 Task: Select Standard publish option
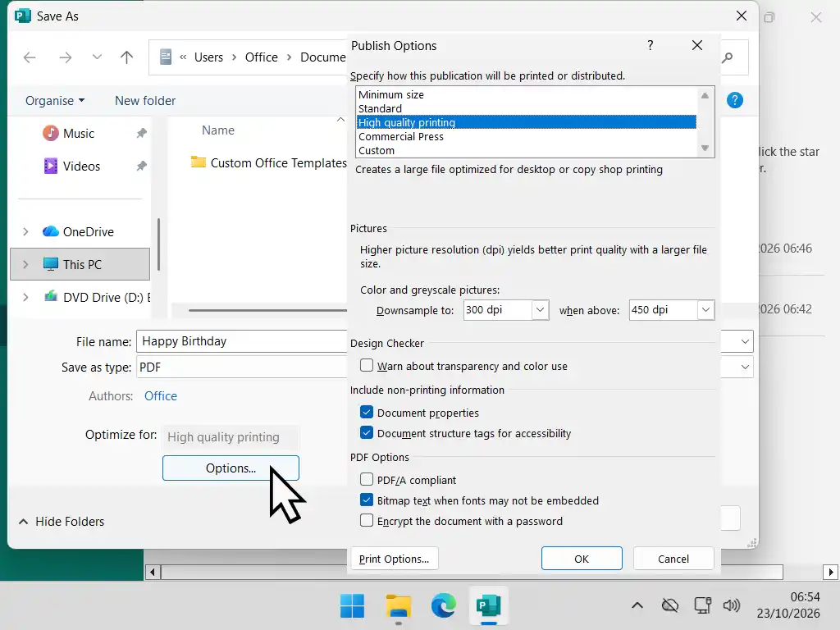click(527, 109)
